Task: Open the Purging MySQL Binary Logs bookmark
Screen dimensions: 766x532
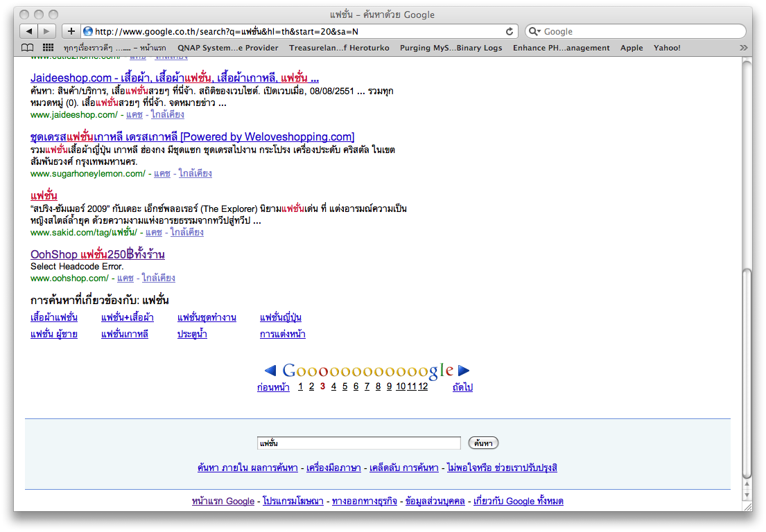Action: pyautogui.click(x=451, y=48)
